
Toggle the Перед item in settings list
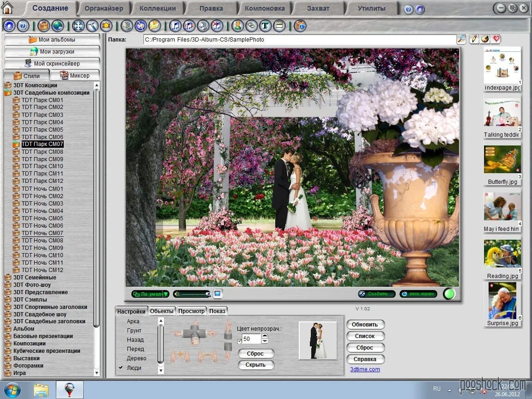click(x=135, y=349)
